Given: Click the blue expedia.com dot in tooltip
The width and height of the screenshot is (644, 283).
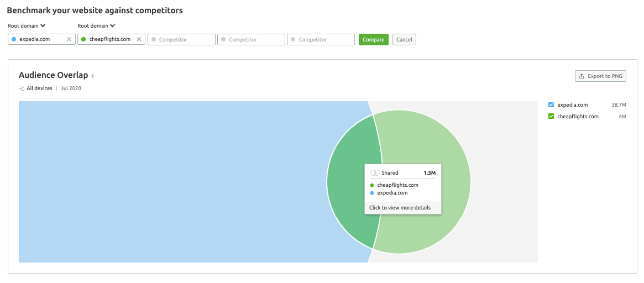Looking at the screenshot, I should (x=373, y=193).
